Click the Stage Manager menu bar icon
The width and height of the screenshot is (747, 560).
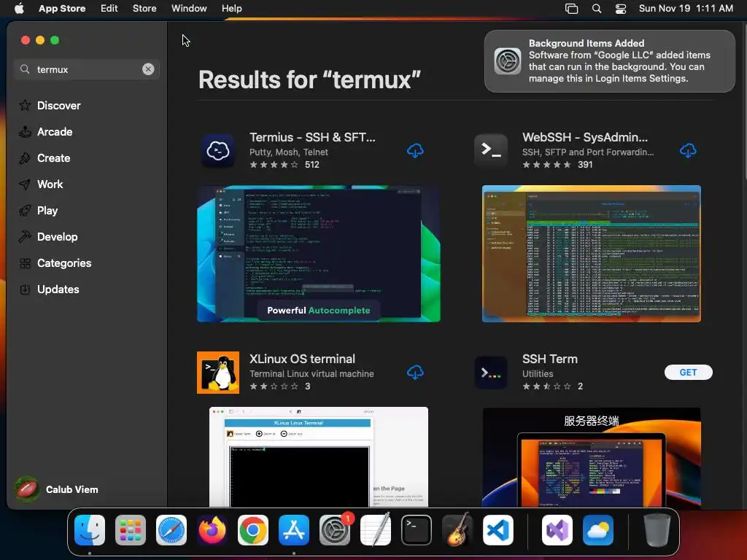(x=571, y=8)
